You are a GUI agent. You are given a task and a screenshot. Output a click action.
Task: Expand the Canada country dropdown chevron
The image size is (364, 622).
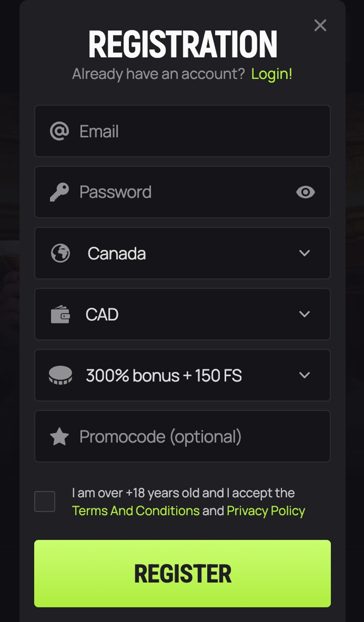pyautogui.click(x=304, y=253)
